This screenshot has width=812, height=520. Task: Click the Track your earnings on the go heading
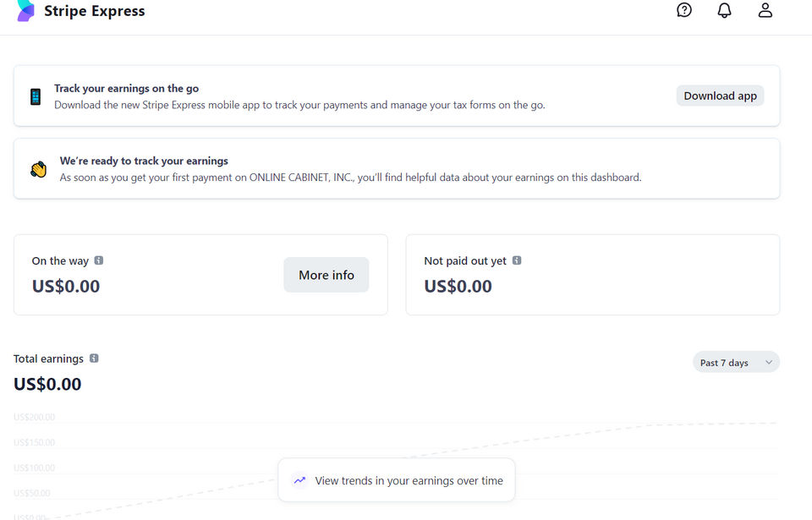pos(127,88)
